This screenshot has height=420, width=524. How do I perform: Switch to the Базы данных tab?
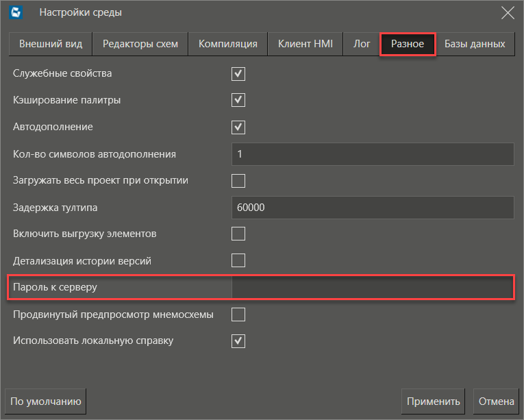475,44
